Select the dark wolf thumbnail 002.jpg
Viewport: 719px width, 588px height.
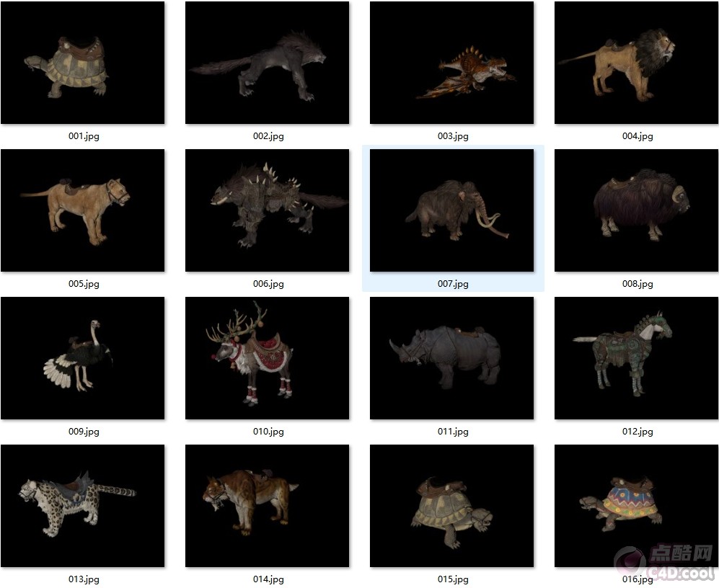pyautogui.click(x=268, y=63)
